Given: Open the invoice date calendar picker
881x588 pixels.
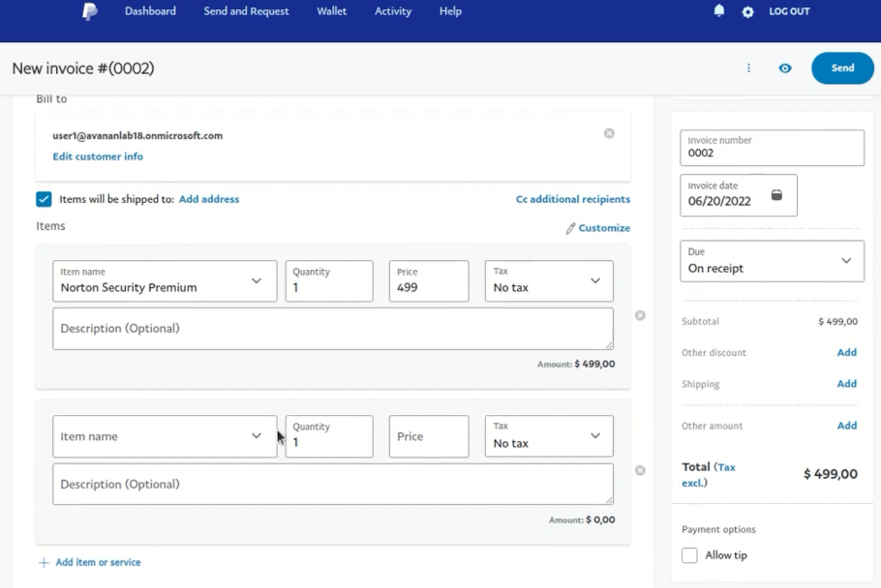Looking at the screenshot, I should point(777,195).
